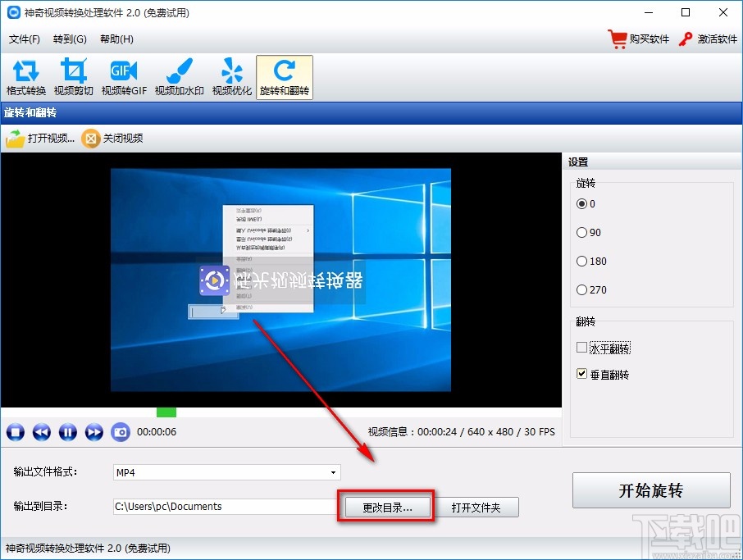743x560 pixels.
Task: Click the 打开文件夹 button
Action: coord(476,508)
